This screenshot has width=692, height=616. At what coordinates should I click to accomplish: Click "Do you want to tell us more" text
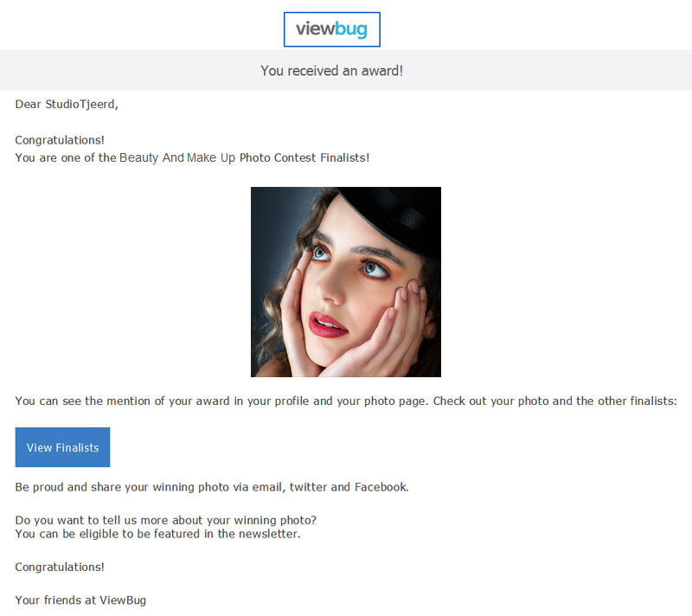[165, 520]
